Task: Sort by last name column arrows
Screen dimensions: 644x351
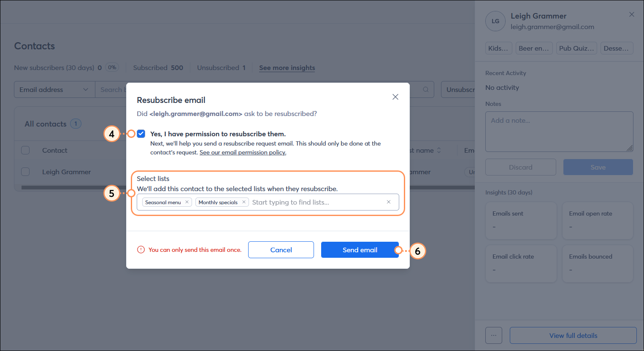Action: pos(439,150)
